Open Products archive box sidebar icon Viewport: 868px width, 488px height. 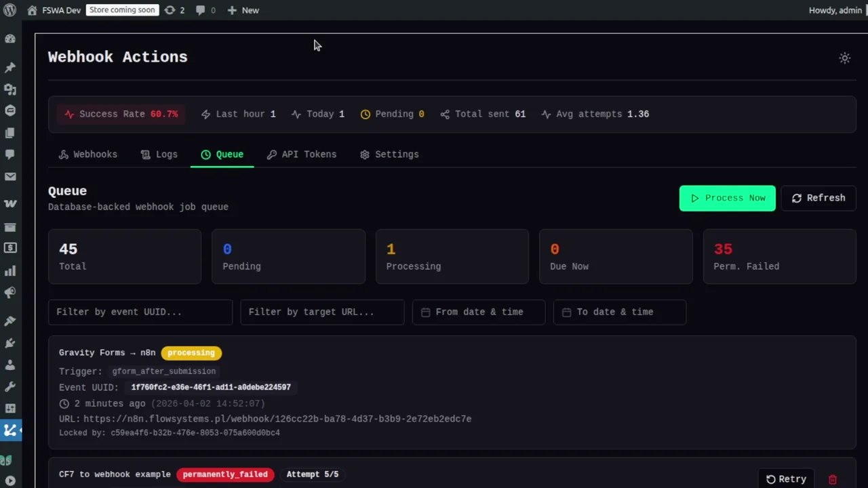10,227
